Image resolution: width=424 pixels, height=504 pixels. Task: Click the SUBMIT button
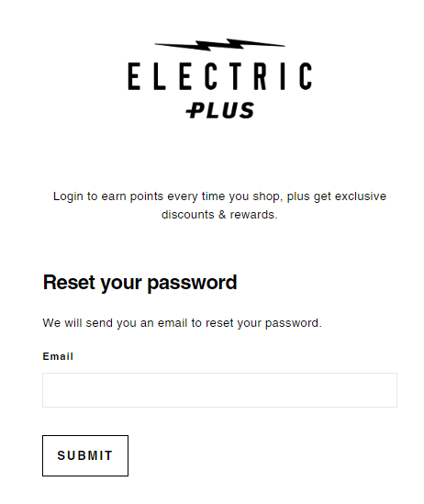point(85,455)
